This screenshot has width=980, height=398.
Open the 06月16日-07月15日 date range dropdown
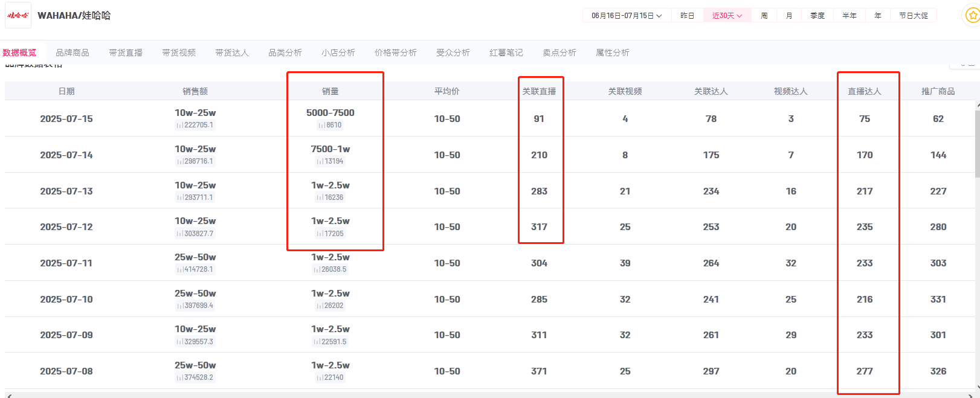tap(626, 16)
